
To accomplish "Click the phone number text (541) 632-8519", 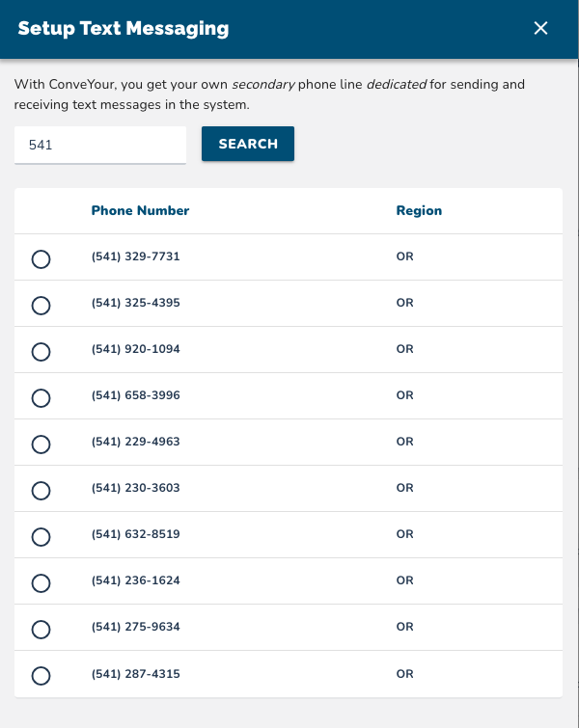I will tap(135, 534).
